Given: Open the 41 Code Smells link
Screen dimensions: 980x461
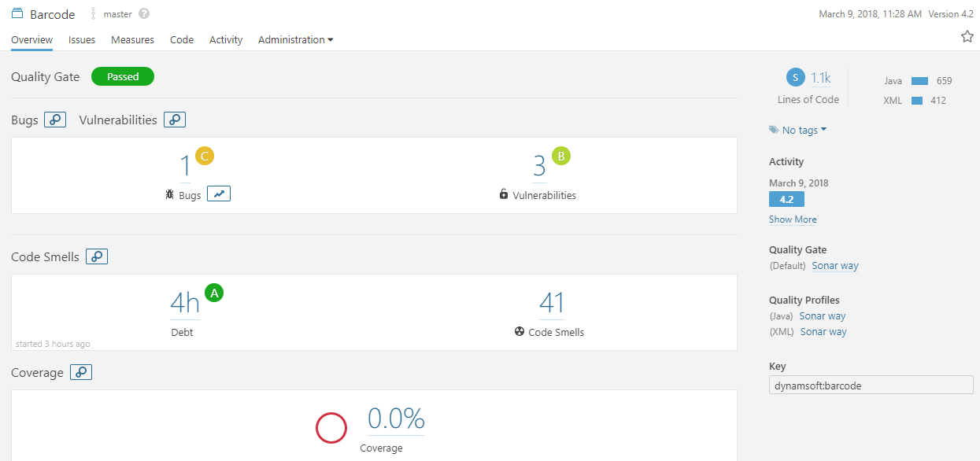Looking at the screenshot, I should [x=552, y=304].
